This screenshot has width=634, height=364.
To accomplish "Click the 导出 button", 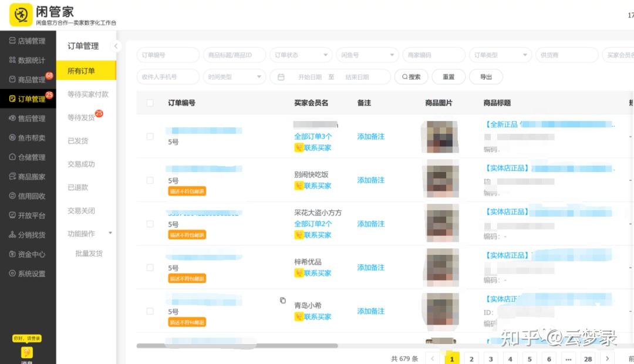I will coord(486,77).
